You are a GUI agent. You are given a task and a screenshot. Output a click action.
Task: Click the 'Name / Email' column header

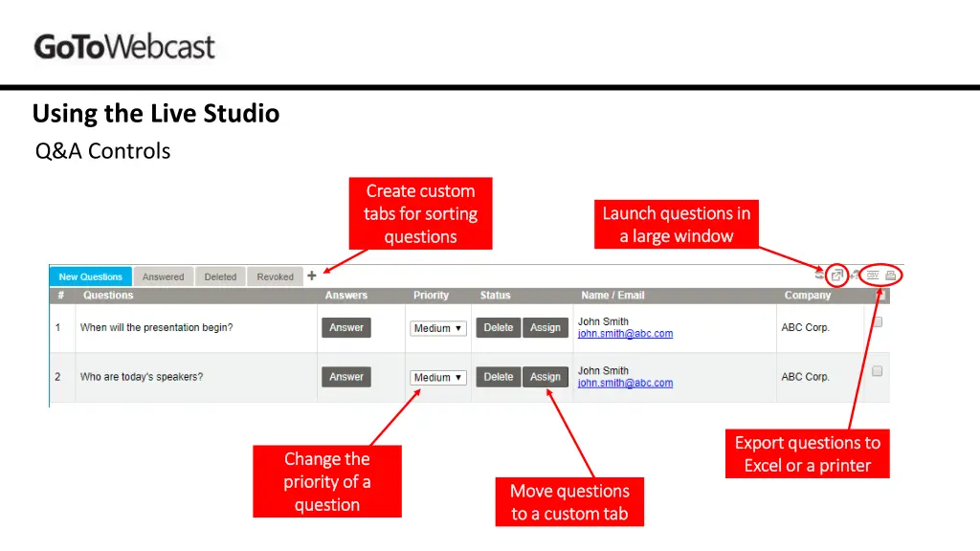click(612, 295)
